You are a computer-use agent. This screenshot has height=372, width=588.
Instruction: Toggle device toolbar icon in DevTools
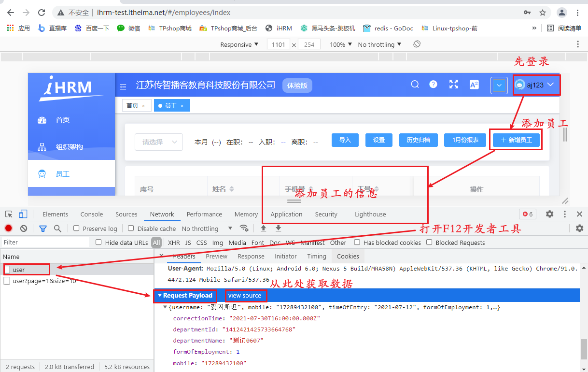coord(23,214)
